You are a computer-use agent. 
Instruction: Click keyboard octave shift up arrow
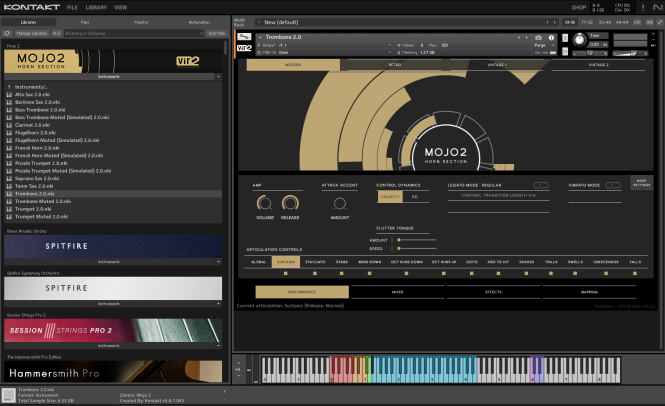coord(239,363)
